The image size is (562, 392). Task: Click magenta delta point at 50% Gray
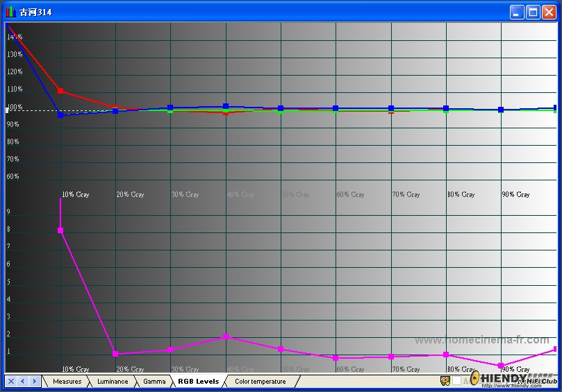click(x=281, y=349)
